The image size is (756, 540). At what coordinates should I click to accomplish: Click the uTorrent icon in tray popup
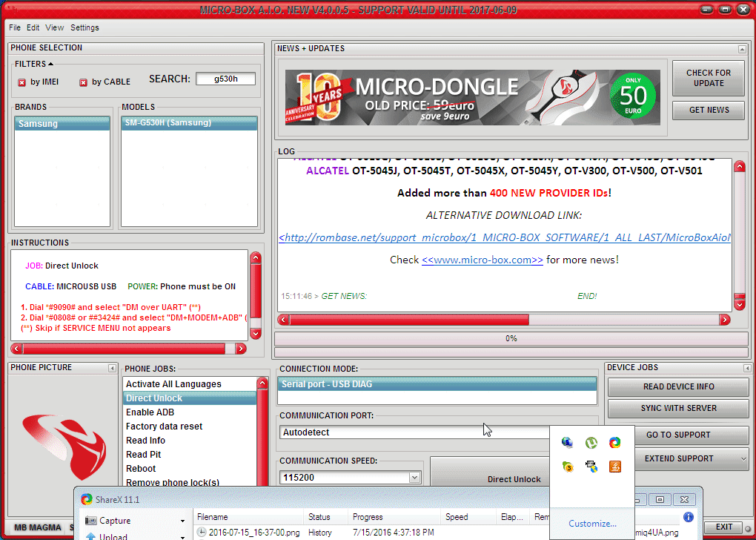[591, 443]
